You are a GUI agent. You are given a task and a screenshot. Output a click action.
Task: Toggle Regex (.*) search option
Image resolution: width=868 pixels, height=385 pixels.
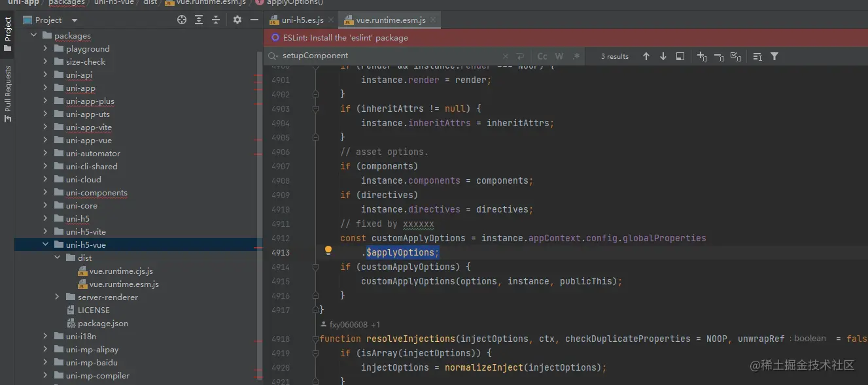(x=576, y=56)
